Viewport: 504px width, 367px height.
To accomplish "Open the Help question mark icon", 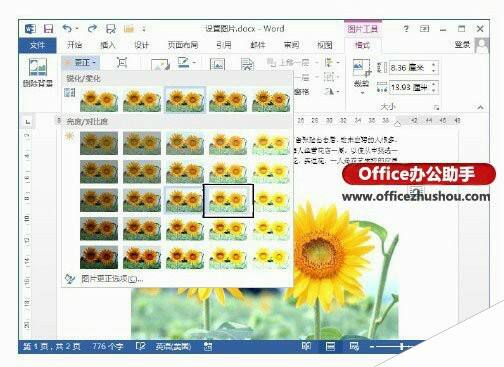I will coord(406,29).
